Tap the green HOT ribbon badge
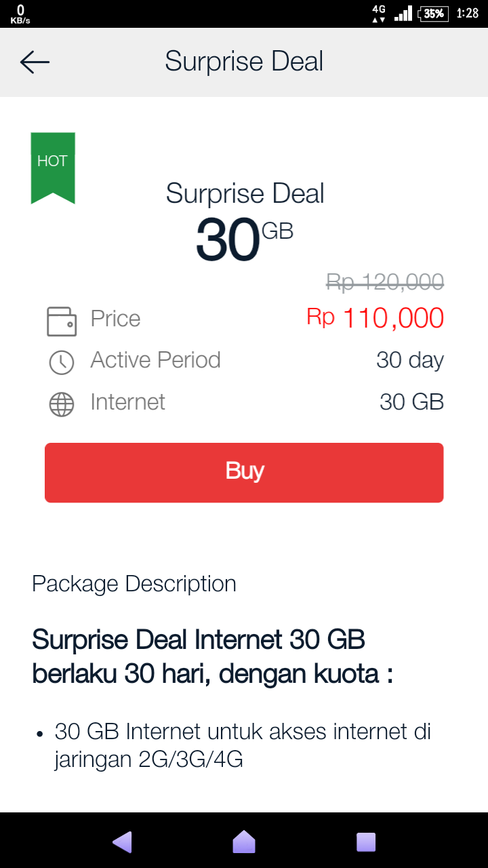The image size is (488, 868). pos(53,165)
